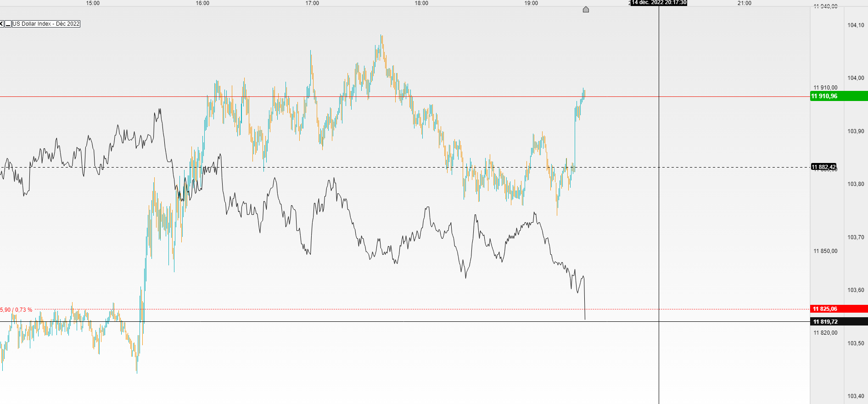Screen dimensions: 868x404
Task: Select the red horizontal line at 11 910,96
Action: point(404,97)
